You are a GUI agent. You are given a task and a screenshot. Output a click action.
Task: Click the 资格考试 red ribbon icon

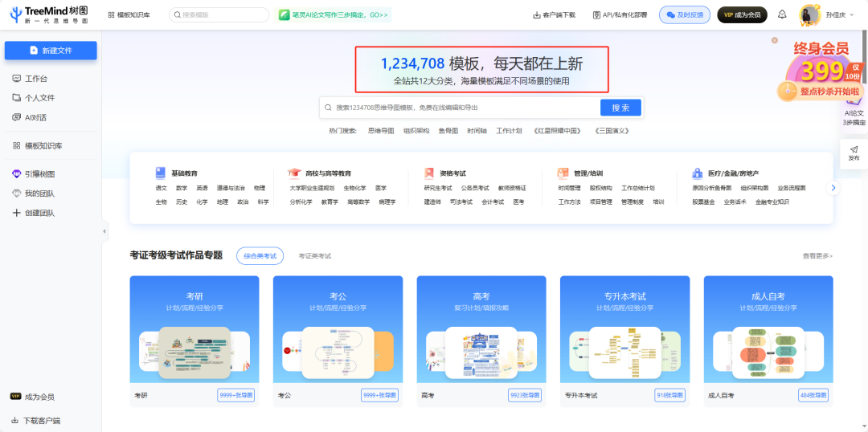pos(429,173)
